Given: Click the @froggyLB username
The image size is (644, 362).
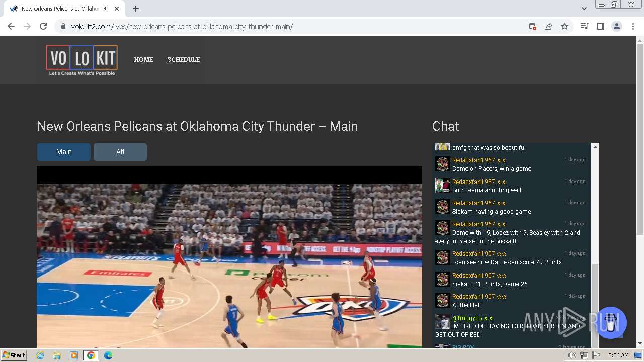Looking at the screenshot, I should [x=467, y=318].
